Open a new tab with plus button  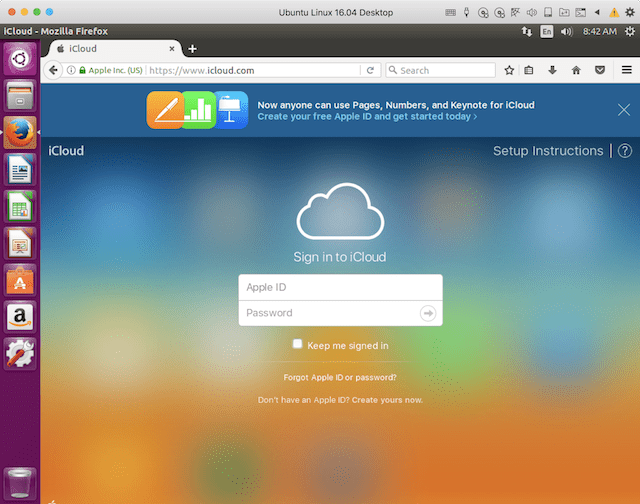coord(192,49)
